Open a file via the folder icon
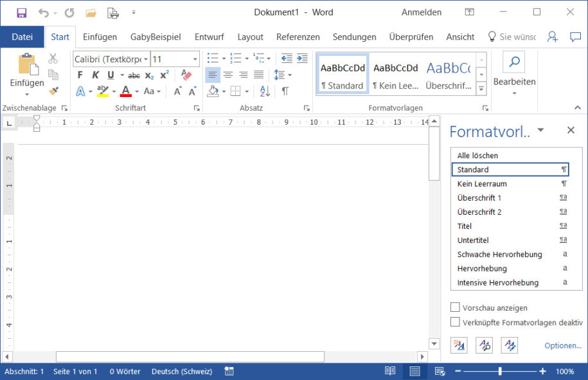Screen dimensions: 588x380 [x=91, y=13]
